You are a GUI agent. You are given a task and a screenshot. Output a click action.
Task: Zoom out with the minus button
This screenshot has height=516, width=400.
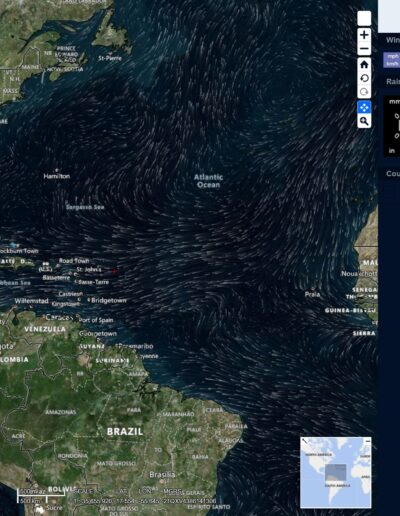(364, 49)
